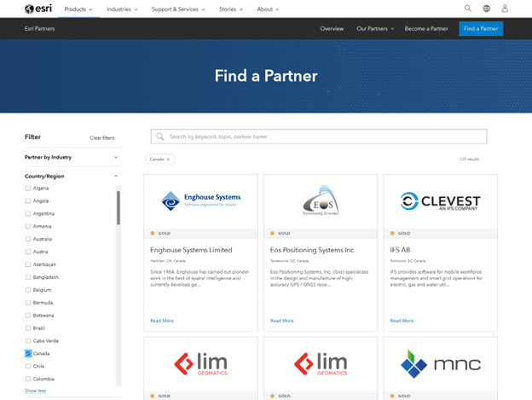Open the About dropdown menu

(268, 9)
